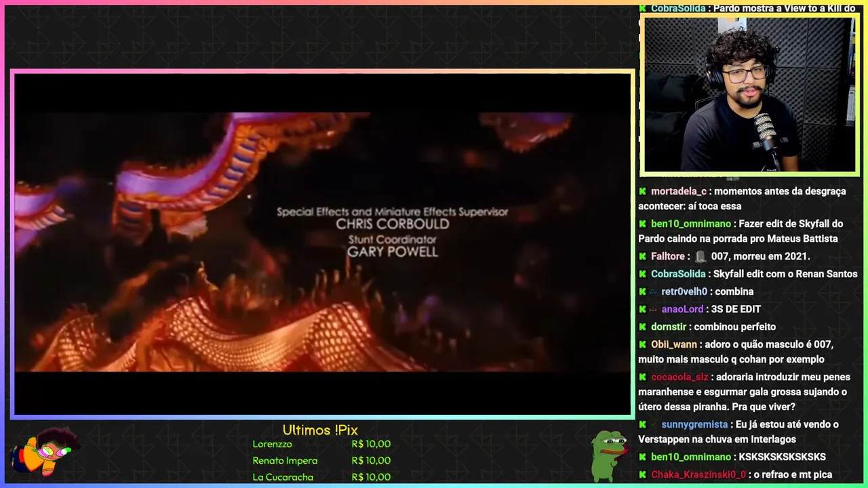
Task: Click username Chaka_Kraszinski0_0 in chat
Action: point(698,474)
